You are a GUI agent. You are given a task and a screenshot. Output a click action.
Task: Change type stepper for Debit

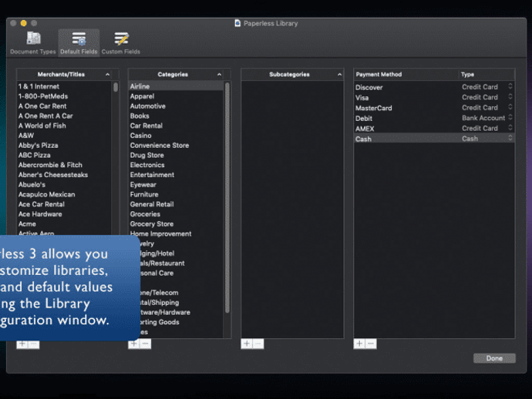[510, 118]
